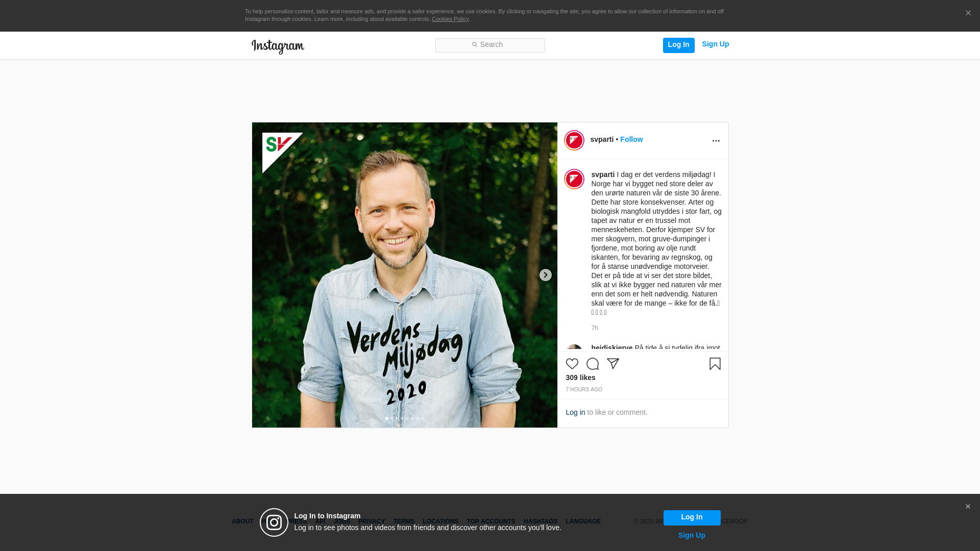The width and height of the screenshot is (980, 551).
Task: Close the Log In to Instagram prompt
Action: [968, 507]
